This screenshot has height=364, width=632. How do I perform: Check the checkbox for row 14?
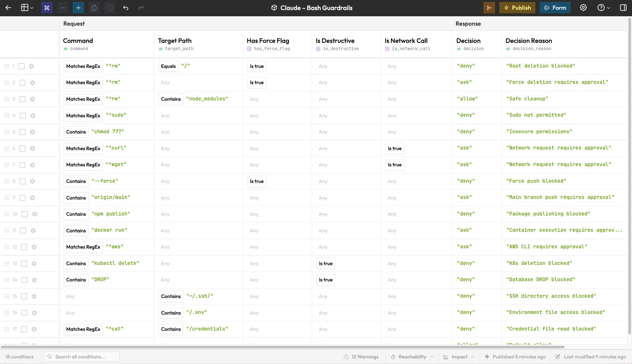click(x=24, y=280)
